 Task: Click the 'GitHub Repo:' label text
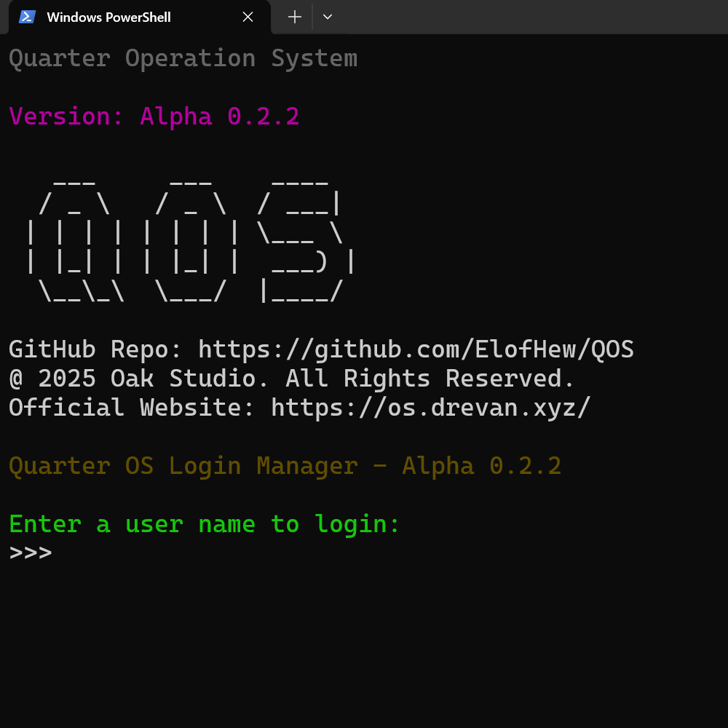(x=95, y=349)
